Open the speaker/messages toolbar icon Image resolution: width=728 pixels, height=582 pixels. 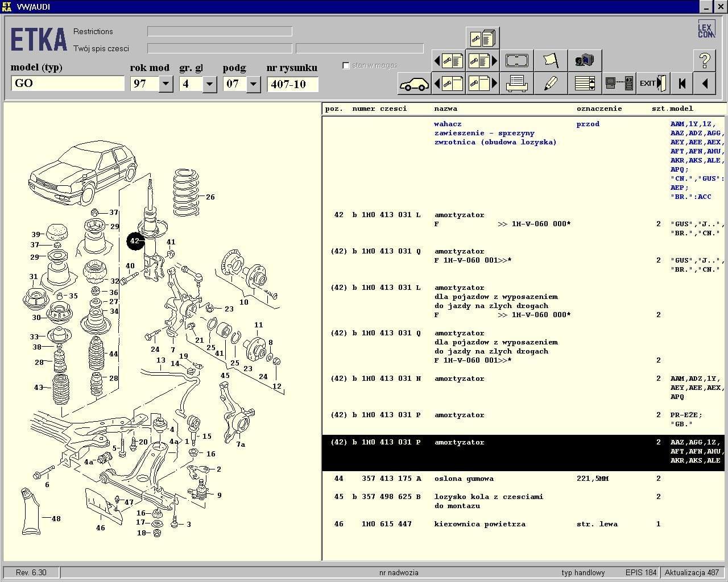(585, 60)
